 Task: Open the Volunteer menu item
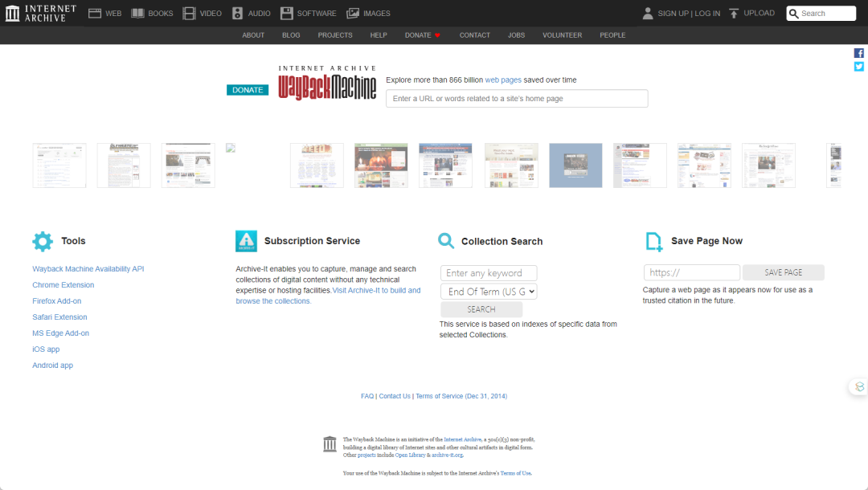click(x=563, y=35)
